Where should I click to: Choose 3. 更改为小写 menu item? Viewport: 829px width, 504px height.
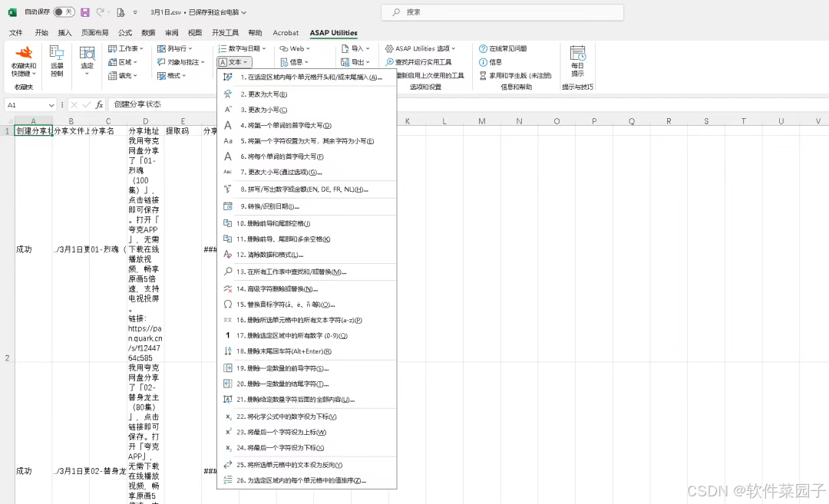coord(306,110)
